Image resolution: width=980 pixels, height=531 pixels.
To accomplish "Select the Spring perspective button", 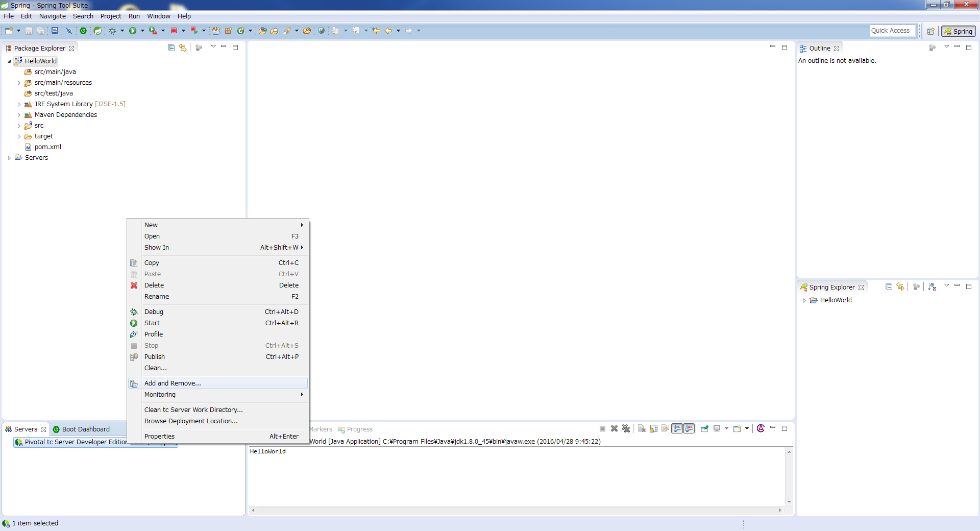I will point(958,31).
